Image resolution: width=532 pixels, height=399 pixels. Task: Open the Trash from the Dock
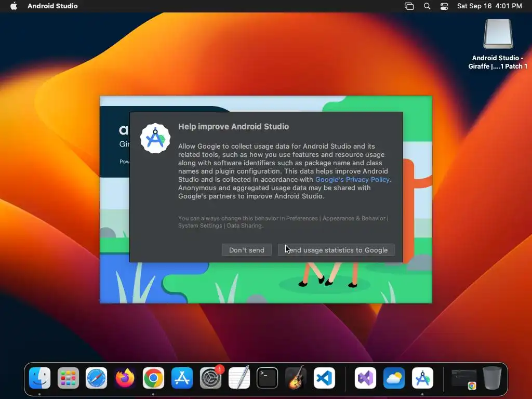pyautogui.click(x=493, y=378)
